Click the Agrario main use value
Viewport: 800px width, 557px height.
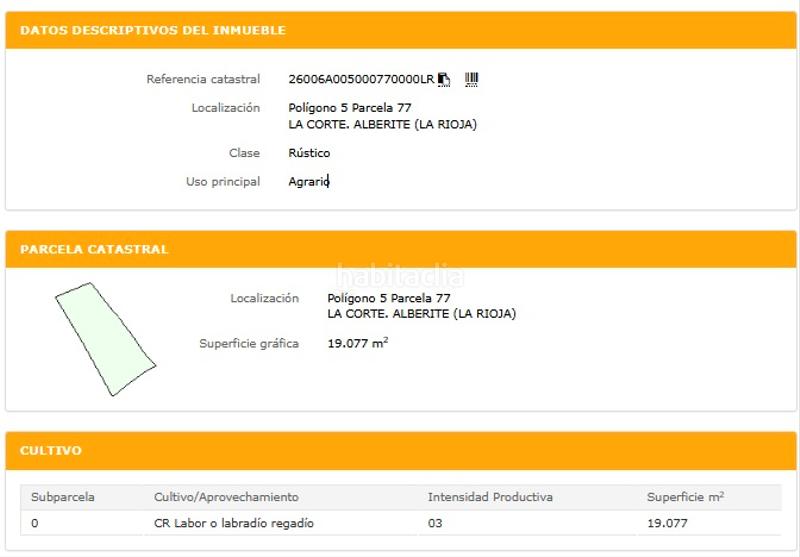[308, 182]
